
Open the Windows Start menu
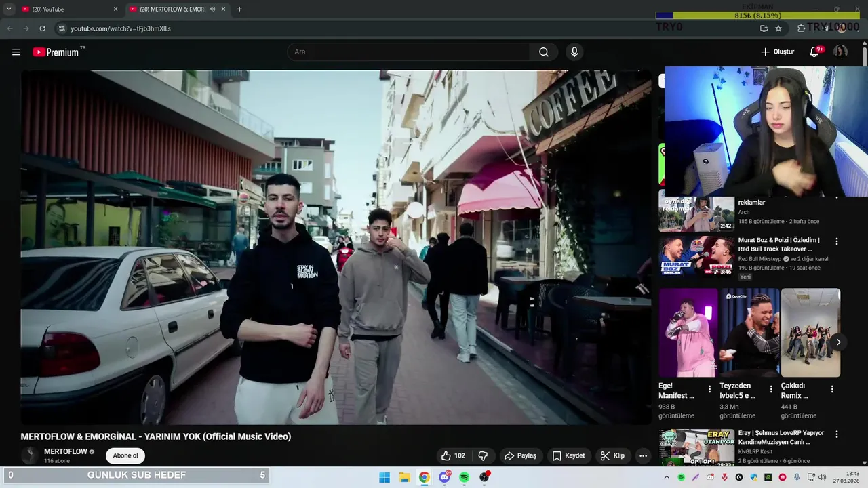[384, 477]
